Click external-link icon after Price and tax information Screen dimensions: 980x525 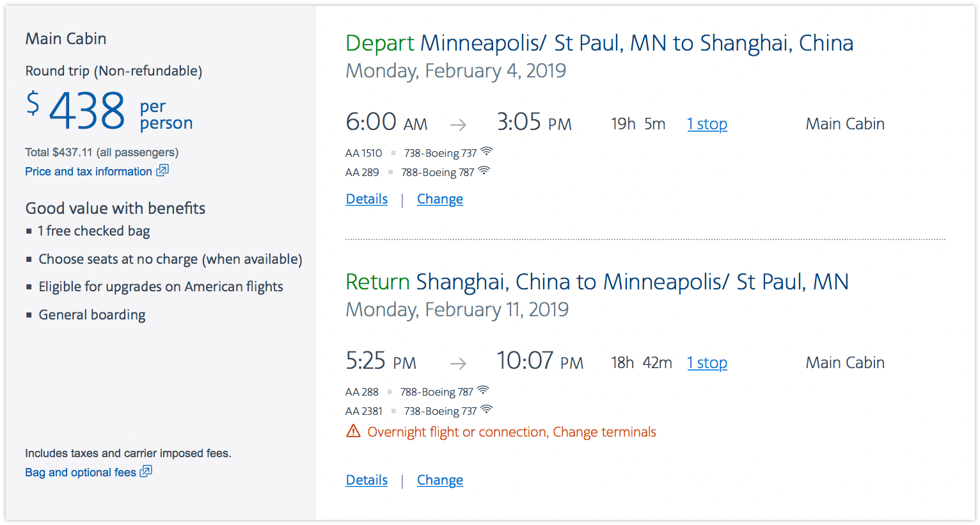[162, 170]
